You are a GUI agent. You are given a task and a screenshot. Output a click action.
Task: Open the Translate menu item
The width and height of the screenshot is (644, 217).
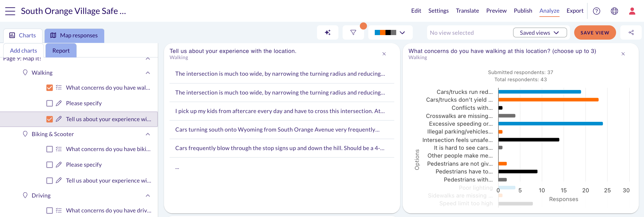tap(467, 11)
